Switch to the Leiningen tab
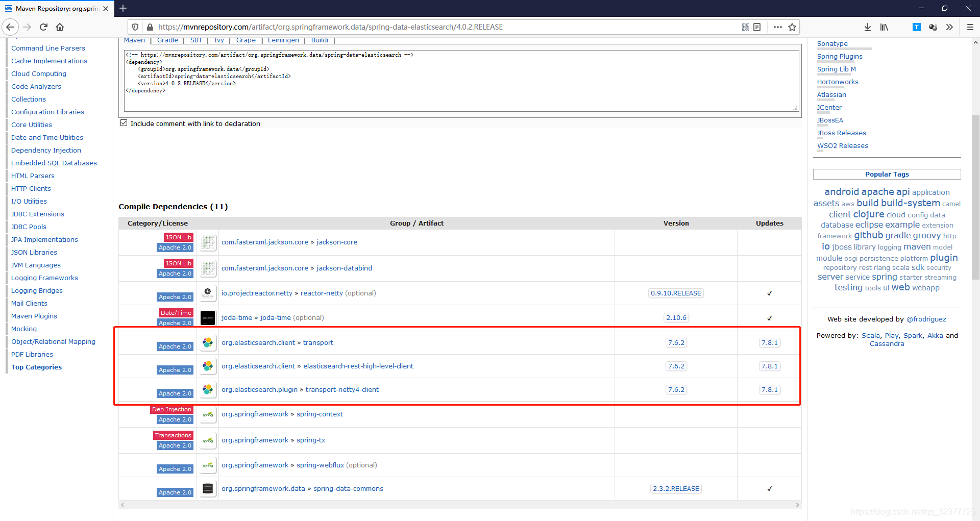Image resolution: width=980 pixels, height=521 pixels. [x=283, y=40]
